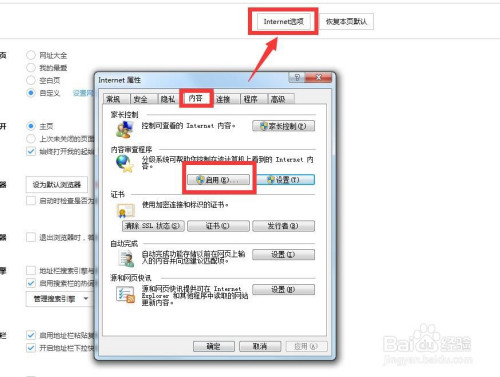Click 使用加密连接和标识的证书 text
The width and height of the screenshot is (500, 377).
point(185,205)
